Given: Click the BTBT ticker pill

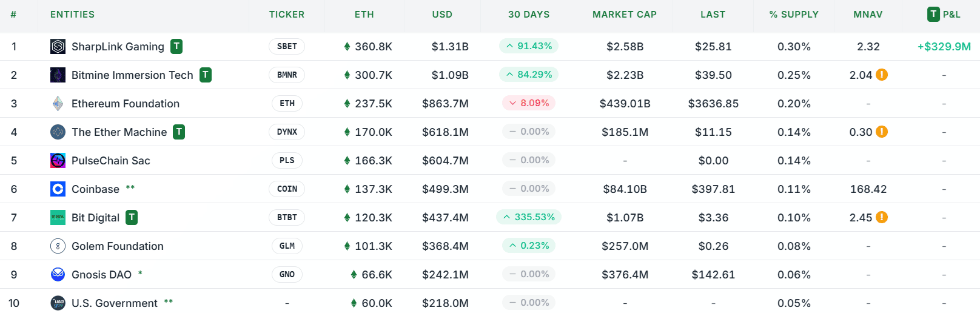Looking at the screenshot, I should 287,218.
